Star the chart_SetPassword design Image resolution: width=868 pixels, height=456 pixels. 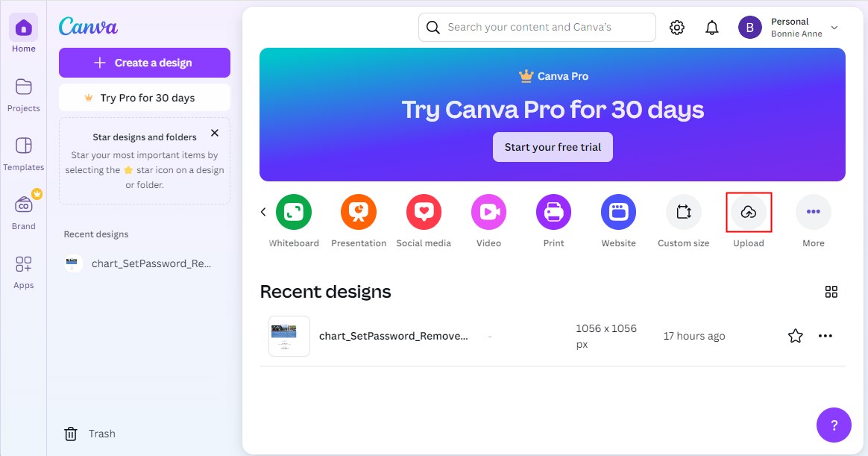click(x=795, y=336)
